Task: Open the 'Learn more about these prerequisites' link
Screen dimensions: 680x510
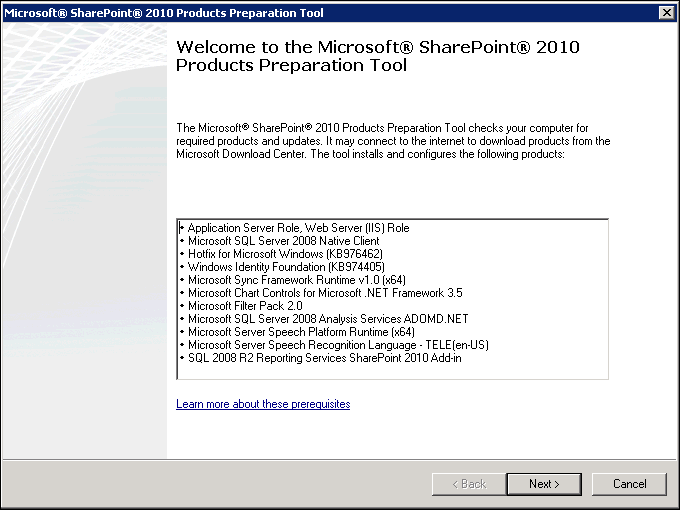Action: pyautogui.click(x=263, y=404)
